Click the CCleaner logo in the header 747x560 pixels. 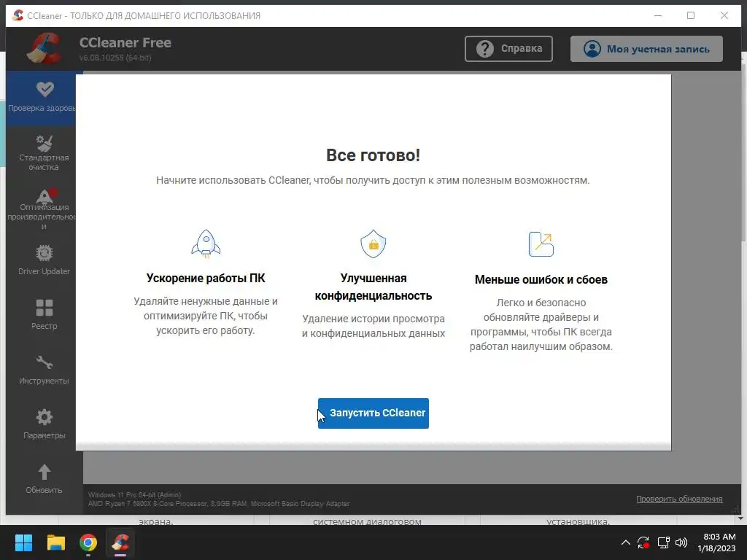(x=44, y=48)
